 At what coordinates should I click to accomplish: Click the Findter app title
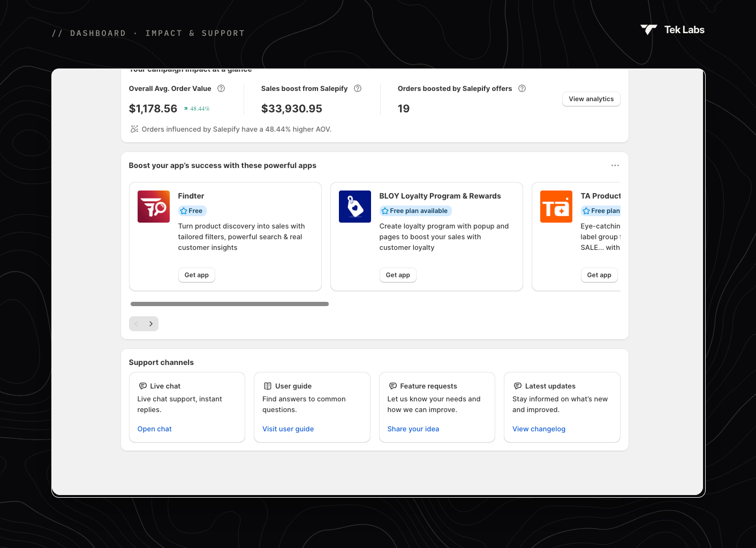coord(191,196)
